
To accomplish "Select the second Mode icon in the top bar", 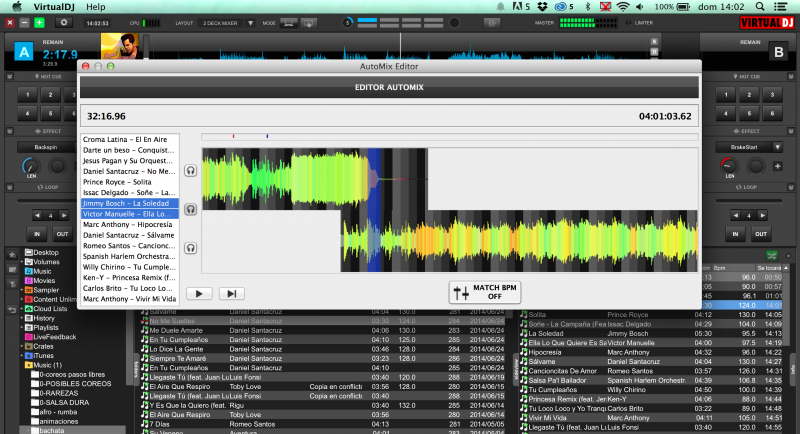I will (308, 23).
